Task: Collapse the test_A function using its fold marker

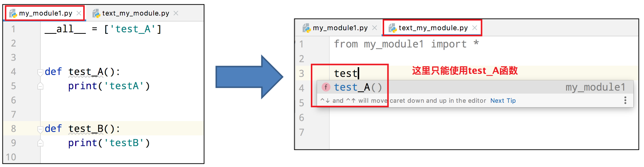Action: 40,72
